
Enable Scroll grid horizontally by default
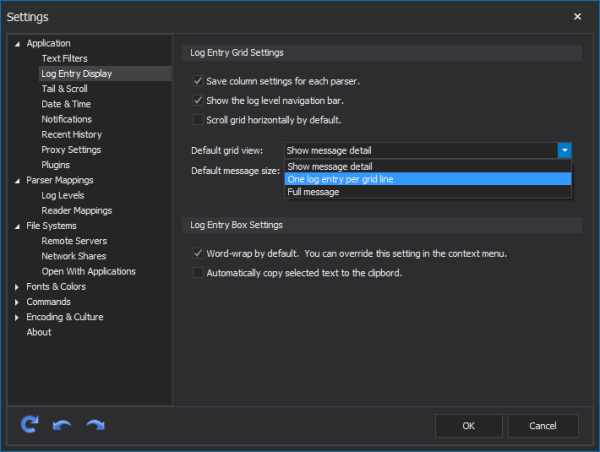click(198, 120)
